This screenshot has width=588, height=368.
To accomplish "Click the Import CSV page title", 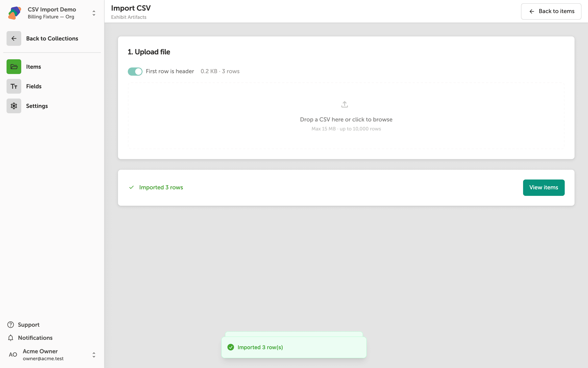I will pos(131,8).
